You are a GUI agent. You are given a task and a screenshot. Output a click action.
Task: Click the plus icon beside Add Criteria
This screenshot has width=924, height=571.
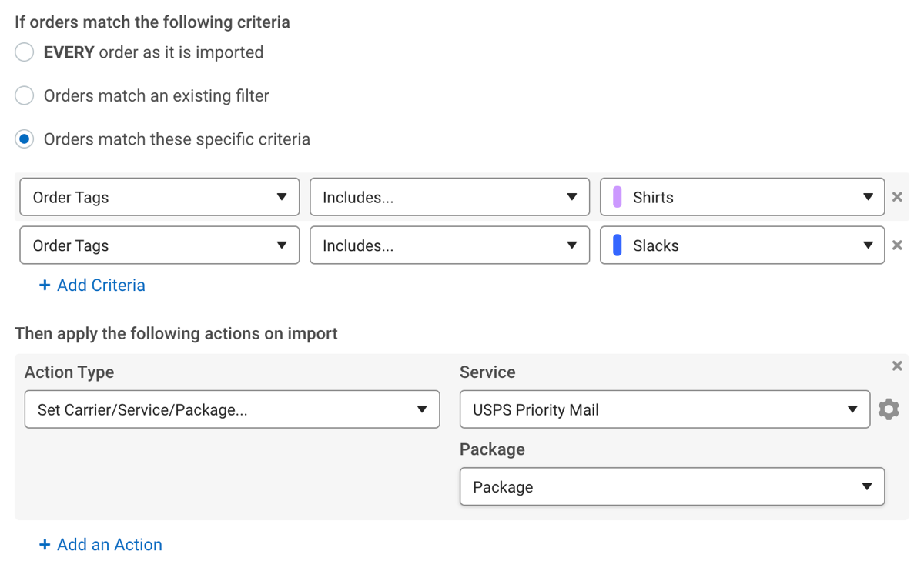[x=44, y=285]
